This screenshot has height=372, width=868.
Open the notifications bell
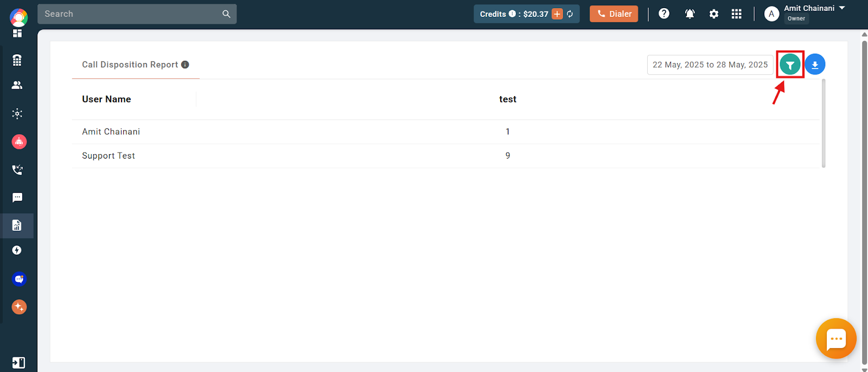click(690, 14)
